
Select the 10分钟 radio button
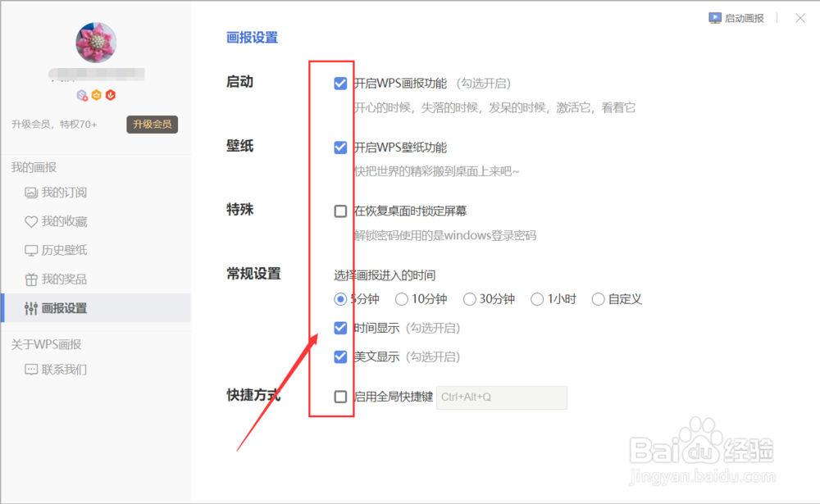pos(402,299)
